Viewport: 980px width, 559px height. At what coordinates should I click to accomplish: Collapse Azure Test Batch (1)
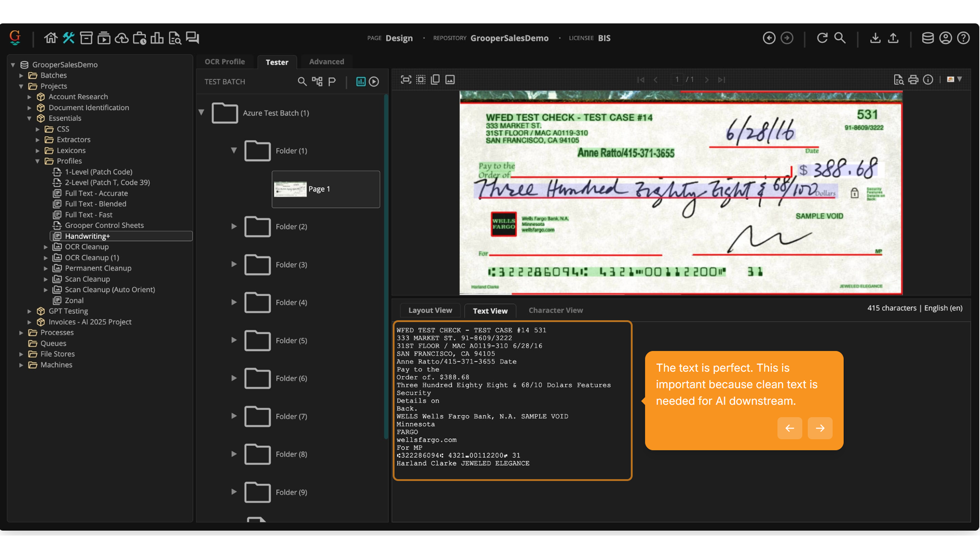[x=201, y=113]
